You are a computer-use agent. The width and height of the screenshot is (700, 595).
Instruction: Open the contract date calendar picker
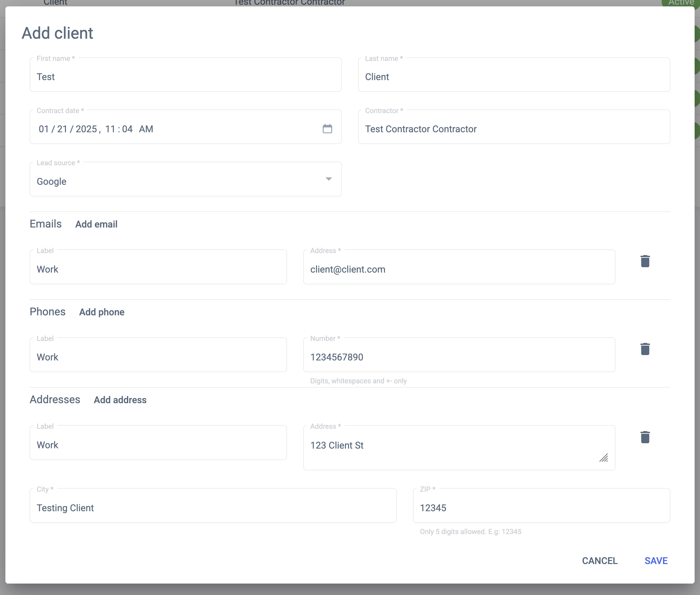[327, 129]
